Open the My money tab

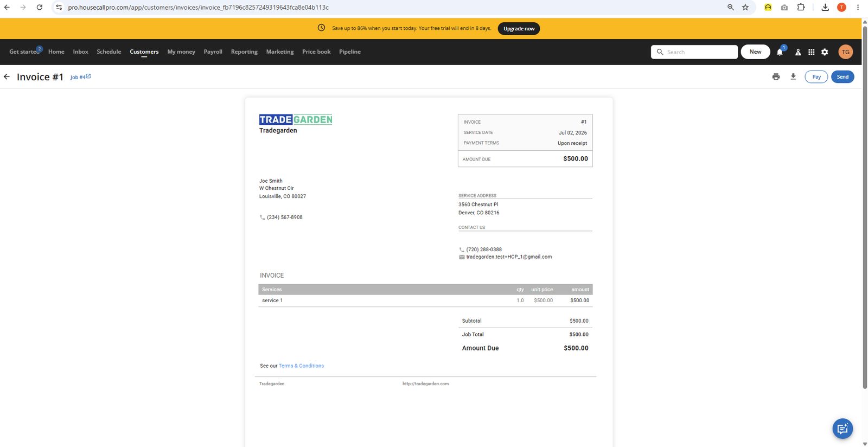click(x=181, y=52)
